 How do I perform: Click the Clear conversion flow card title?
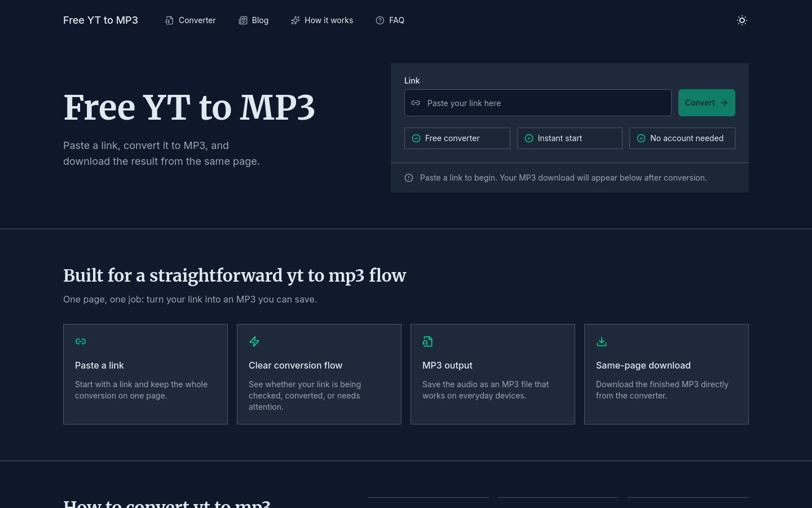295,365
